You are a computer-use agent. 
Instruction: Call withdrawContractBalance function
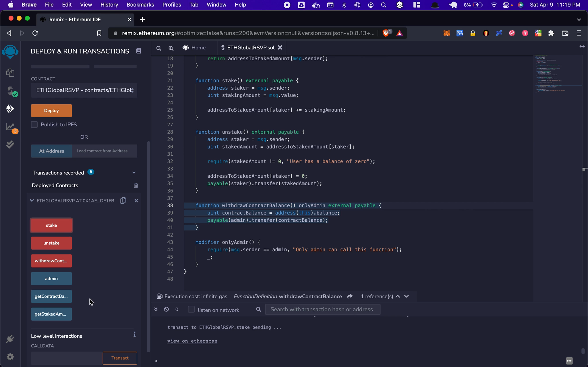[x=51, y=261]
